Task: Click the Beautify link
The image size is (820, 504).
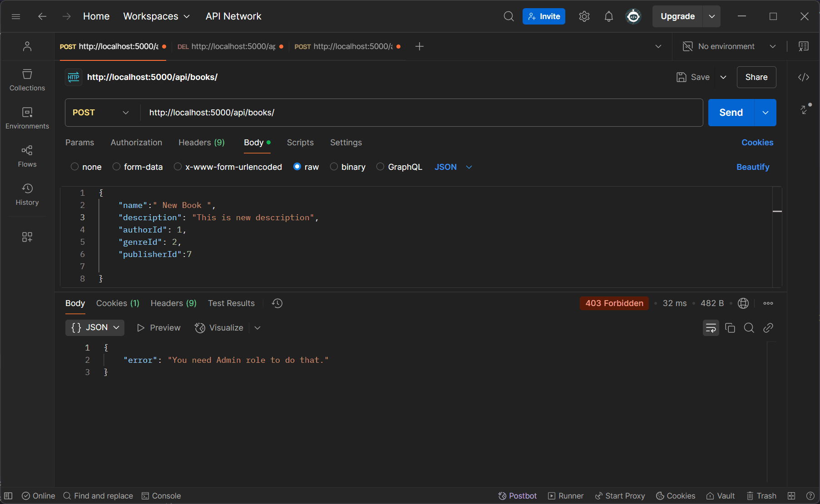Action: pos(753,167)
